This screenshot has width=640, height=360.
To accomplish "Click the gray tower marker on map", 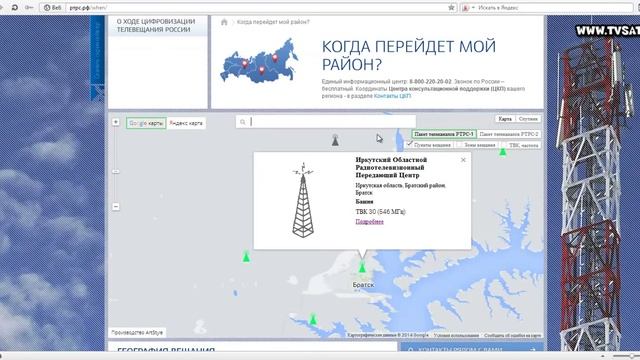I will [x=335, y=140].
